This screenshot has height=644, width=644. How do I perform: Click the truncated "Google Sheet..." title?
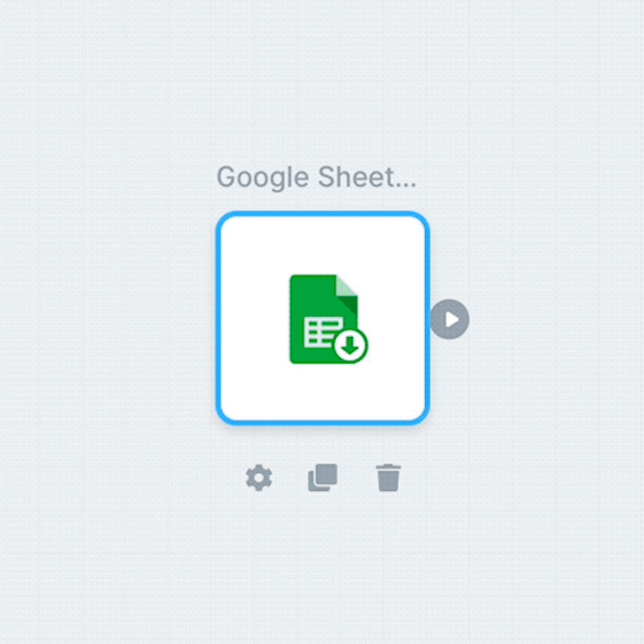click(316, 178)
